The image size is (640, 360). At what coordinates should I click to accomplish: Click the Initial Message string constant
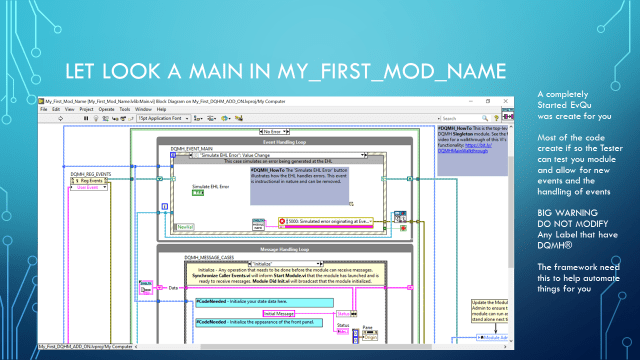click(279, 313)
